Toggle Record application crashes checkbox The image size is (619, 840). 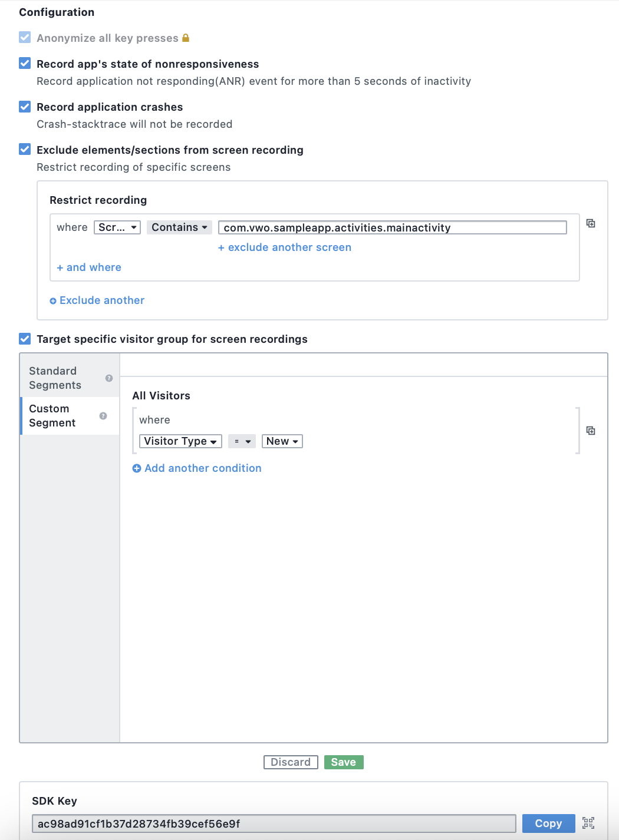click(25, 107)
